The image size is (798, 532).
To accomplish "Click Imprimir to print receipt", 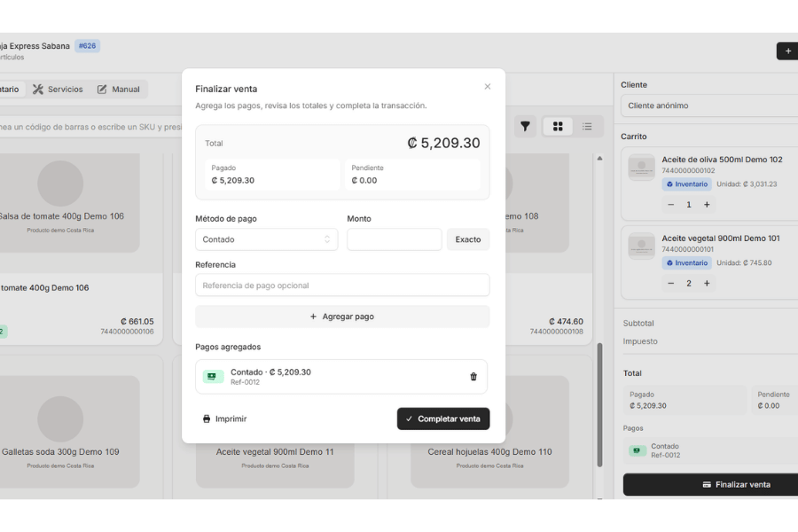I will [224, 419].
